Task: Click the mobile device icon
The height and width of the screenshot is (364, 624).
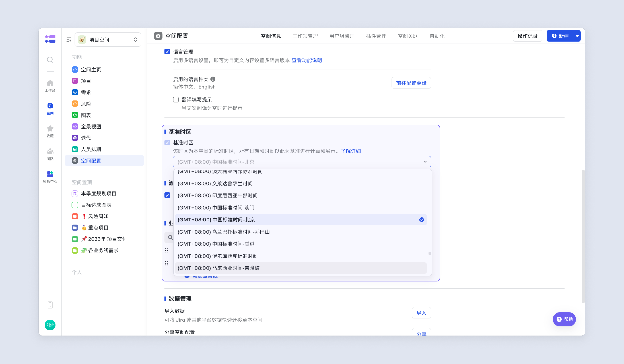Action: (x=50, y=305)
